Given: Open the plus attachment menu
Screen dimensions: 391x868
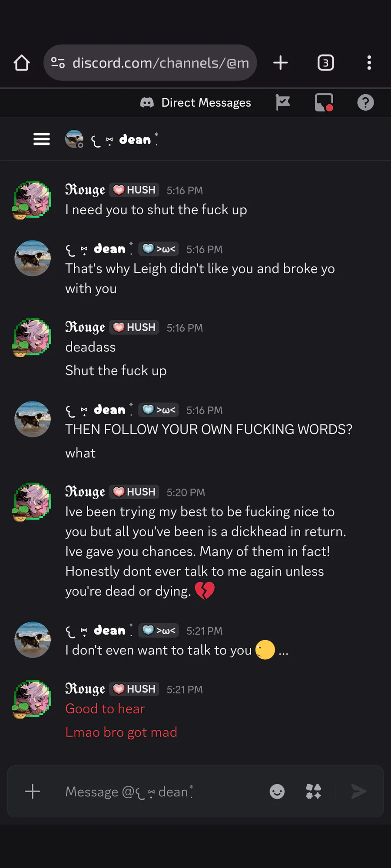Looking at the screenshot, I should point(33,792).
